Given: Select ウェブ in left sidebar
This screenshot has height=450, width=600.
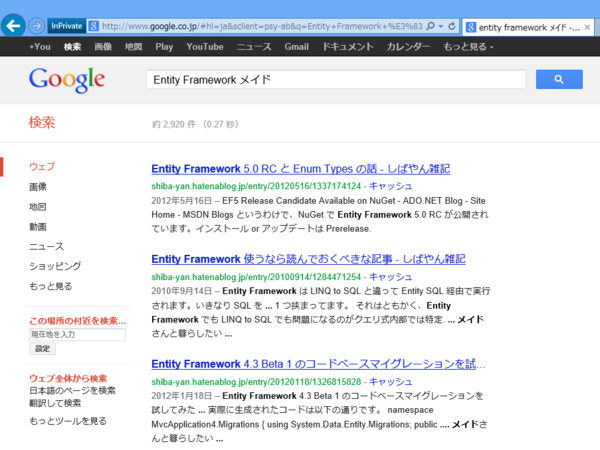Looking at the screenshot, I should (42, 166).
